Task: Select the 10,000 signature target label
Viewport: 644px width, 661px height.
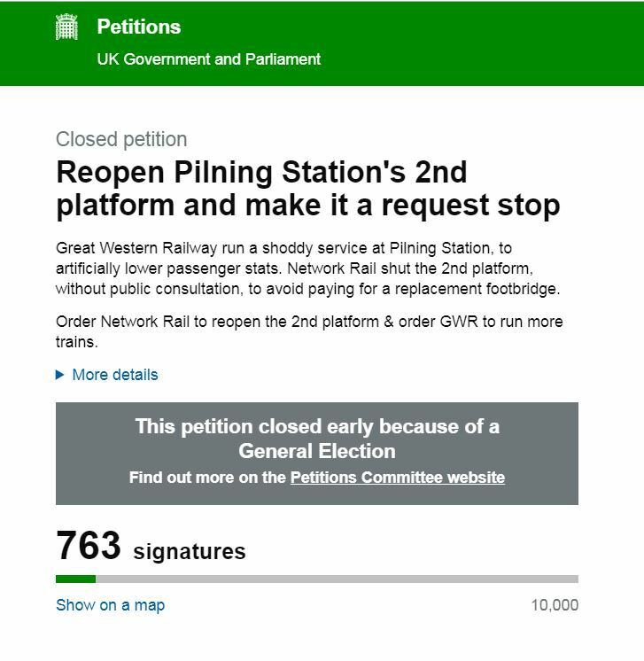Action: point(555,605)
